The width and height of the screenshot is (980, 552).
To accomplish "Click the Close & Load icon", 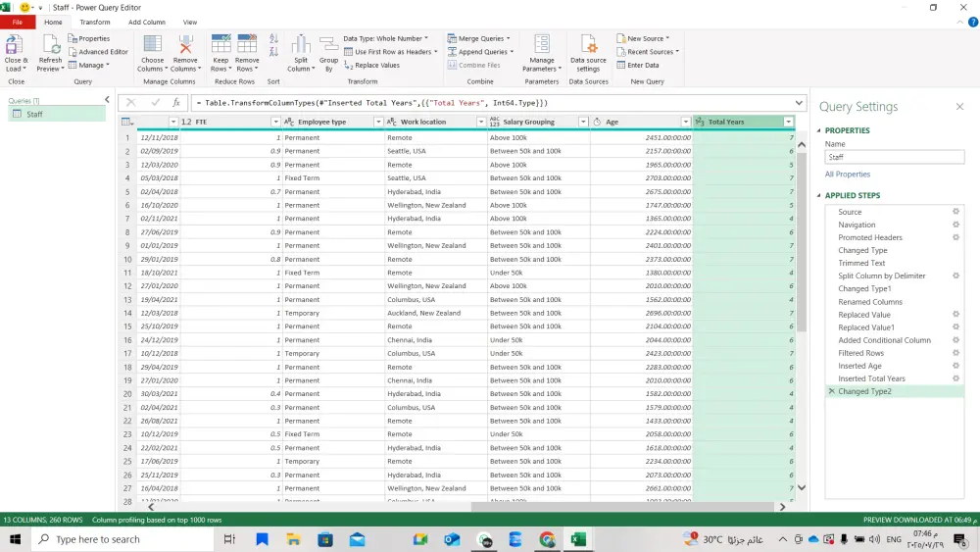I will (x=13, y=45).
